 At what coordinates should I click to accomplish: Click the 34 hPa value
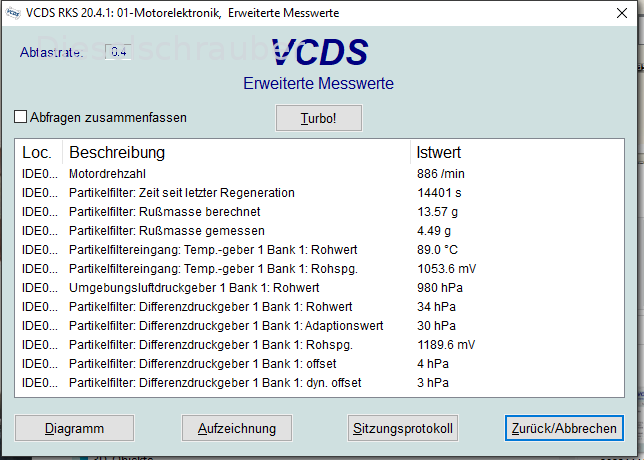[436, 307]
